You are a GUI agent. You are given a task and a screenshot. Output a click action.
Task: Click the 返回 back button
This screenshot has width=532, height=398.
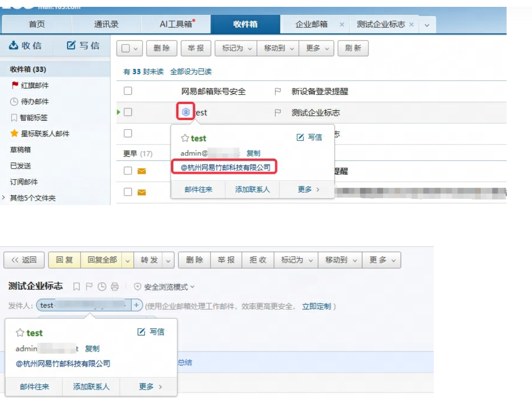[x=24, y=260]
